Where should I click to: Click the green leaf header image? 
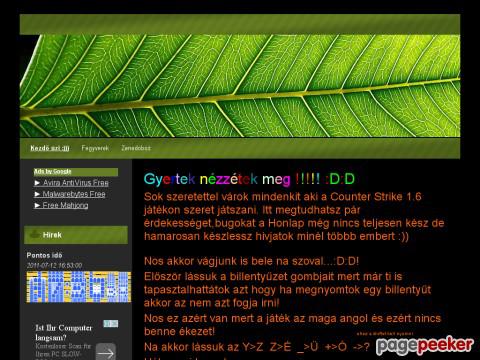[x=240, y=86]
